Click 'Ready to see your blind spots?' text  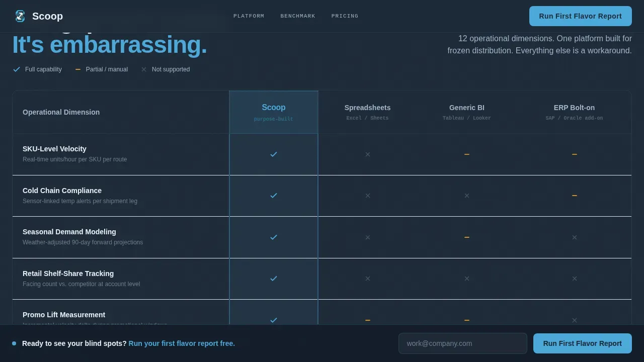click(74, 343)
